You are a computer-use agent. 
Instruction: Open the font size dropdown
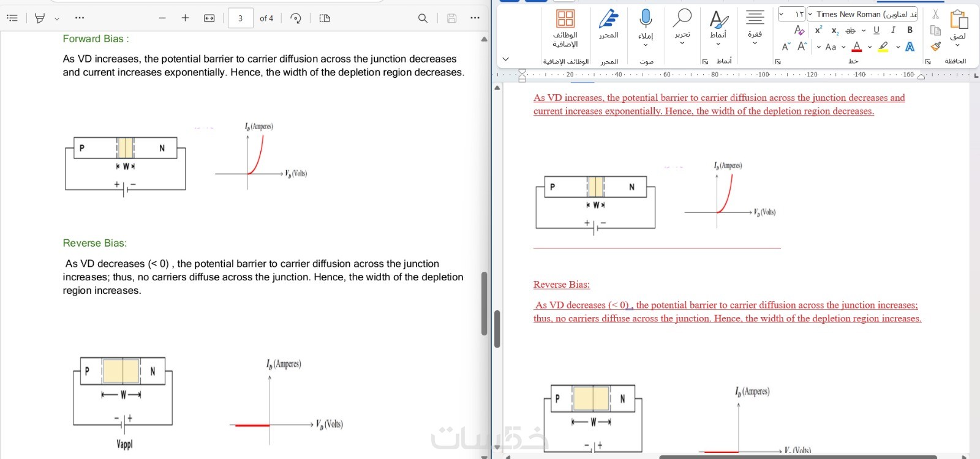tap(782, 14)
